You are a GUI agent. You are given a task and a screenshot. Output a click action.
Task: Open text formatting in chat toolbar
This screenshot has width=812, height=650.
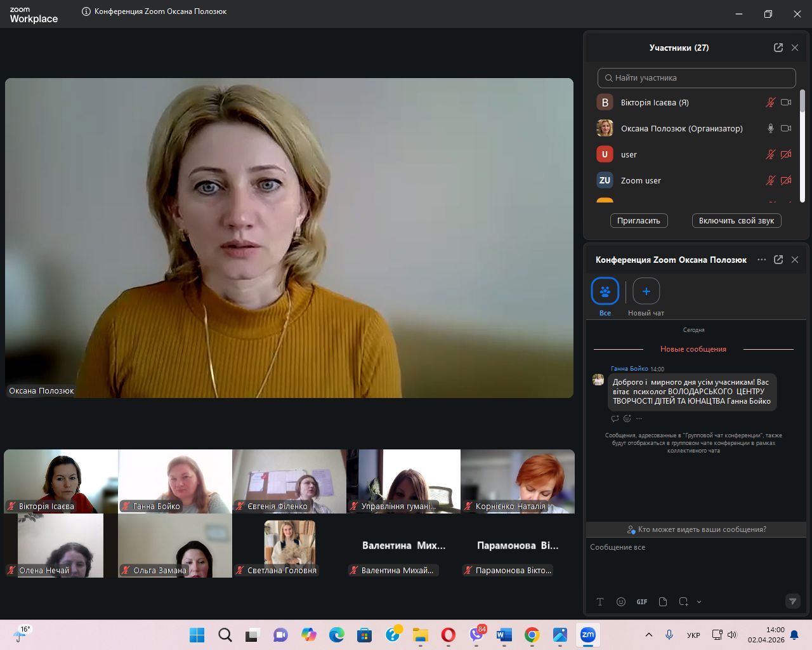coord(600,602)
